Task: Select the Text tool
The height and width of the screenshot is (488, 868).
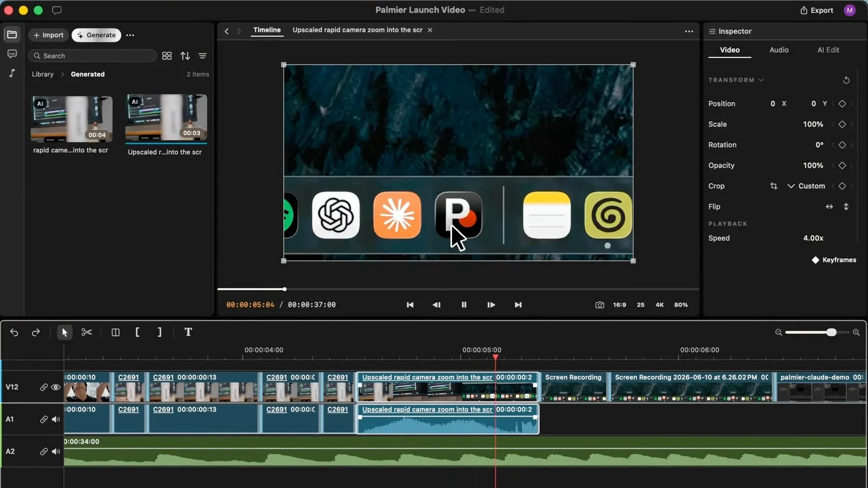Action: pos(188,333)
